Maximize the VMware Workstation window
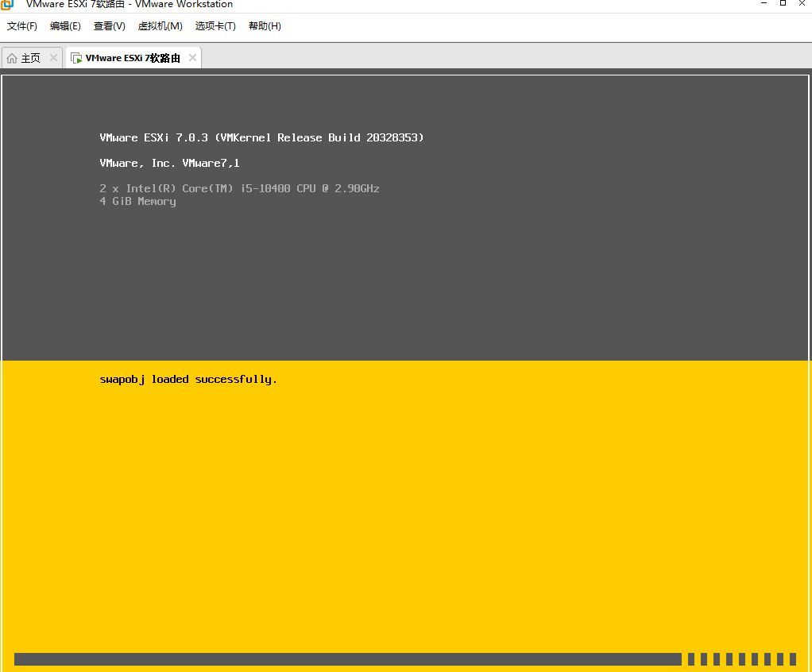Image resolution: width=812 pixels, height=672 pixels. (x=783, y=3)
